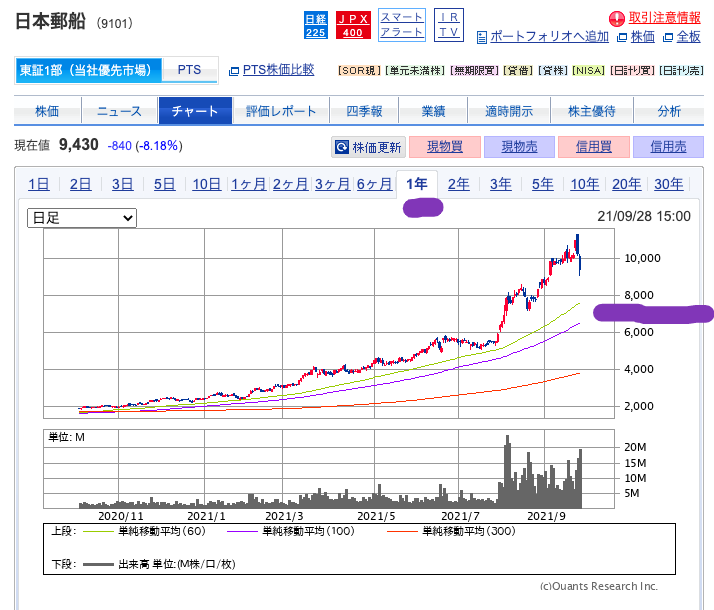Select the 3年 chart period

(x=501, y=184)
